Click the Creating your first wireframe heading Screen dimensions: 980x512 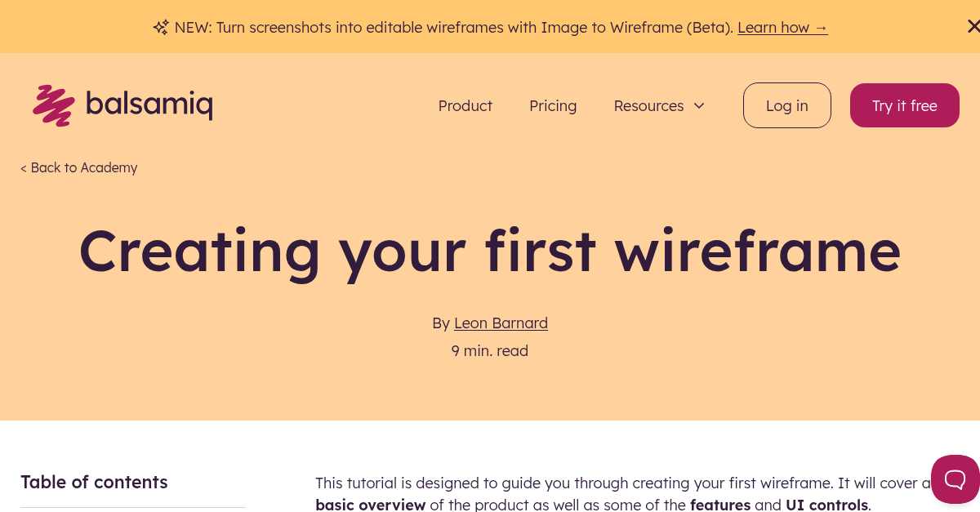coord(490,252)
